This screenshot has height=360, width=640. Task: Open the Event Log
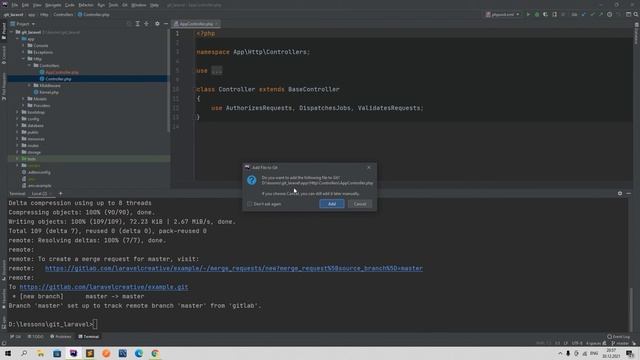pos(618,337)
